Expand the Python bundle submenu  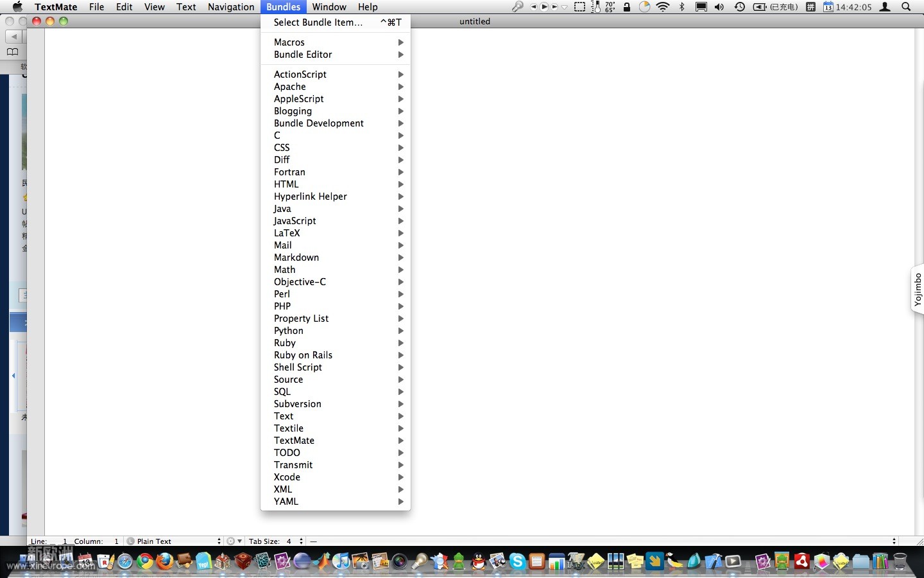[336, 331]
